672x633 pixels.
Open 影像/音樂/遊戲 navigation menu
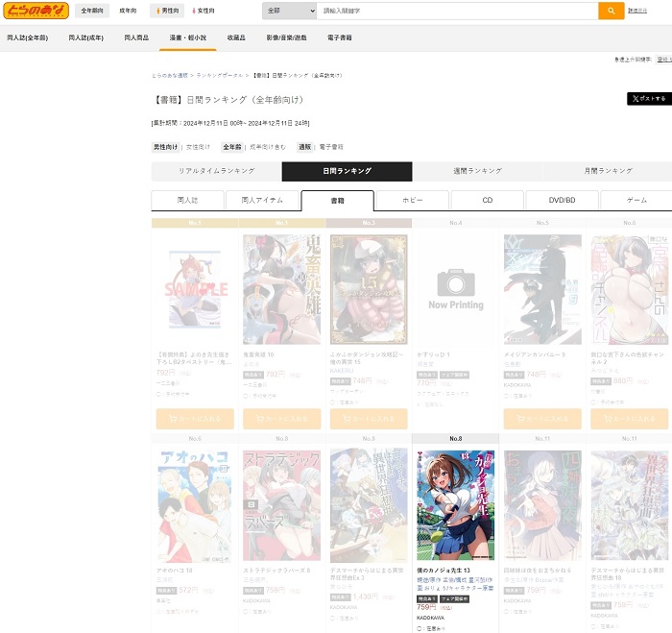[286, 37]
